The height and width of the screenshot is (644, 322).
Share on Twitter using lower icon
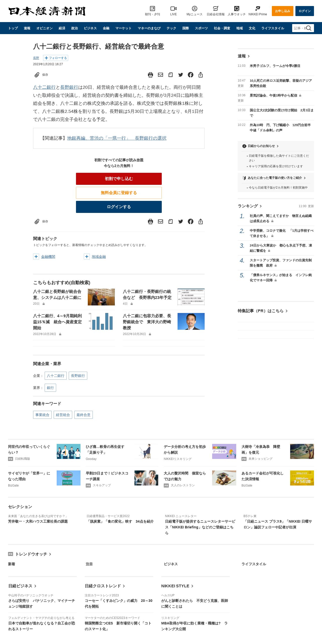tap(181, 221)
